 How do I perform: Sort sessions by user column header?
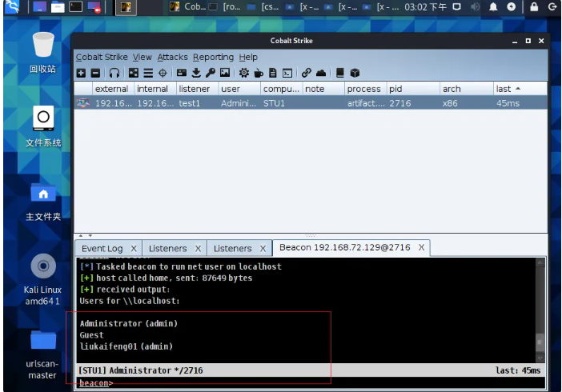tap(239, 89)
